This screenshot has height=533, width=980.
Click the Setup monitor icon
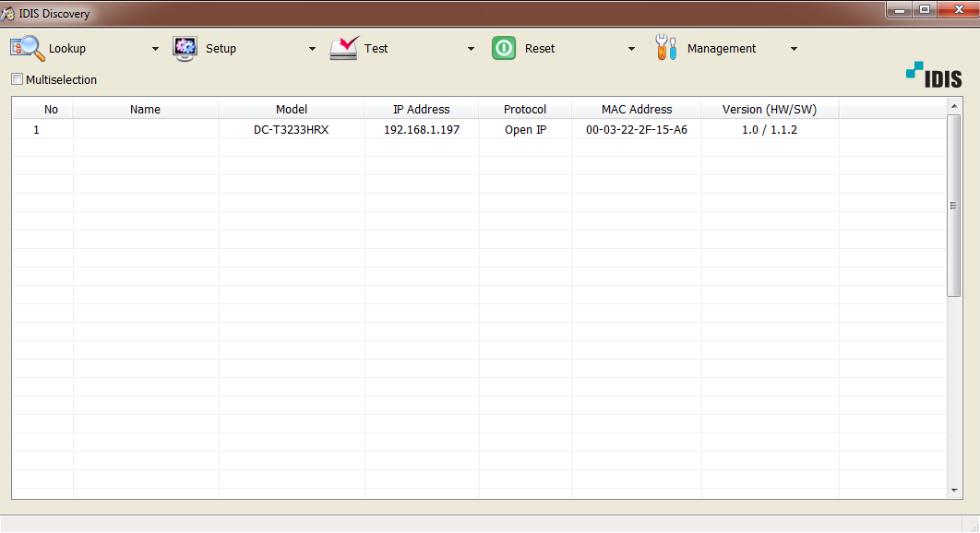185,49
